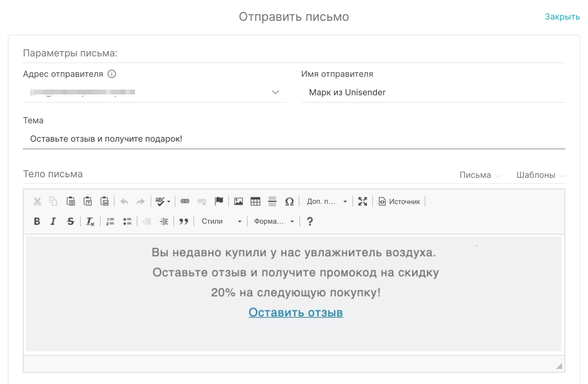Image resolution: width=588 pixels, height=384 pixels.
Task: Switch to Источник source view
Action: click(399, 202)
